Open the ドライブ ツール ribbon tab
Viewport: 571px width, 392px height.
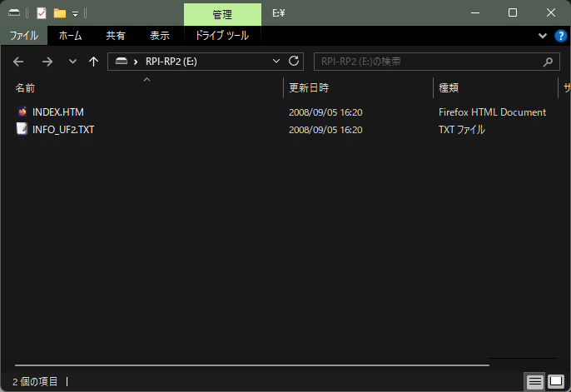[x=222, y=36]
